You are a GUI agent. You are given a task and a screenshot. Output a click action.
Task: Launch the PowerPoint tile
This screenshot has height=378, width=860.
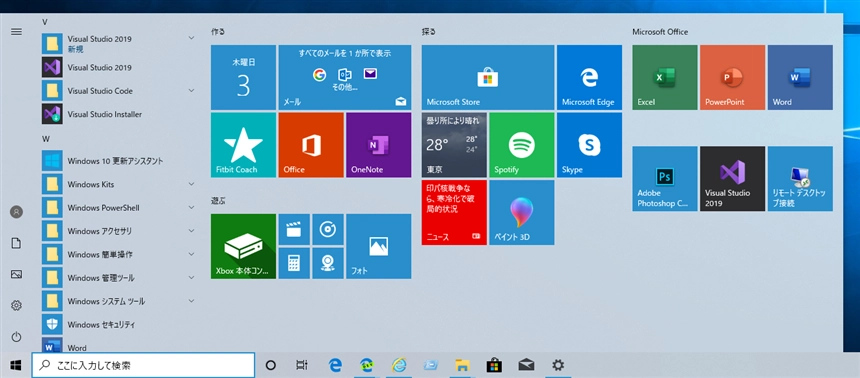732,77
